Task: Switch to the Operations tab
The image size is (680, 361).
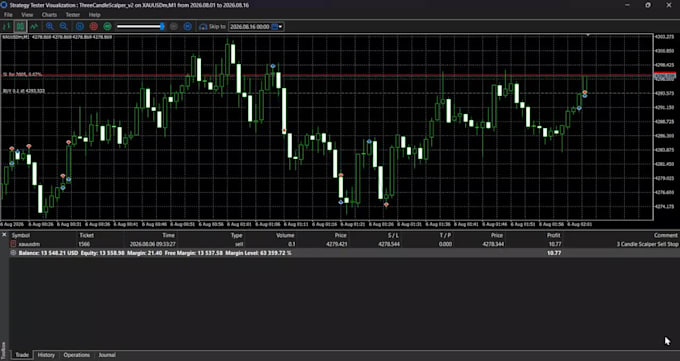Action: (76, 355)
